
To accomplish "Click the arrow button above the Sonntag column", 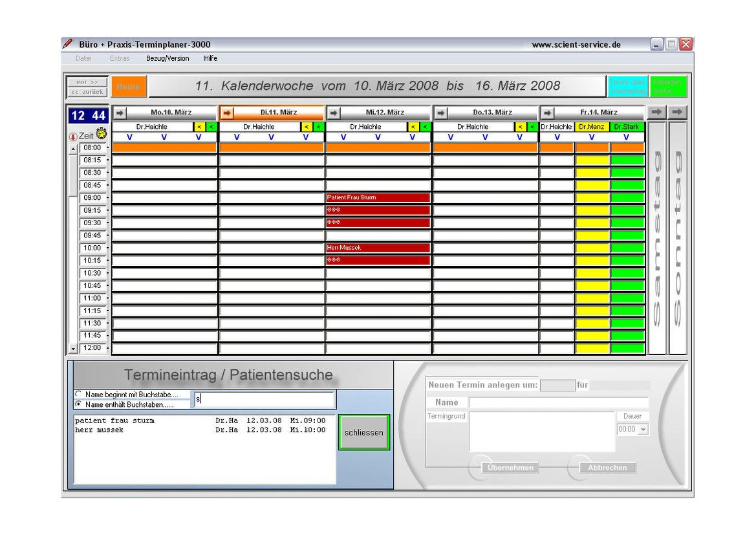I will tap(678, 113).
